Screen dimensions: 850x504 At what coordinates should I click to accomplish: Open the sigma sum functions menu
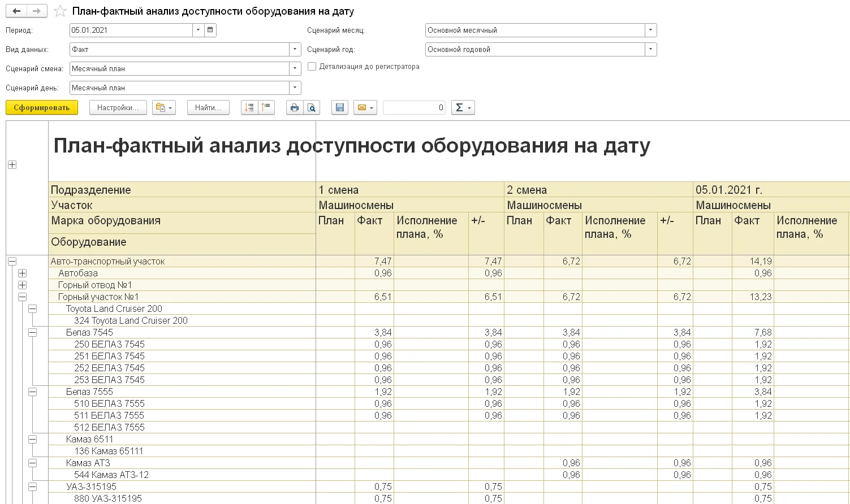(x=463, y=107)
